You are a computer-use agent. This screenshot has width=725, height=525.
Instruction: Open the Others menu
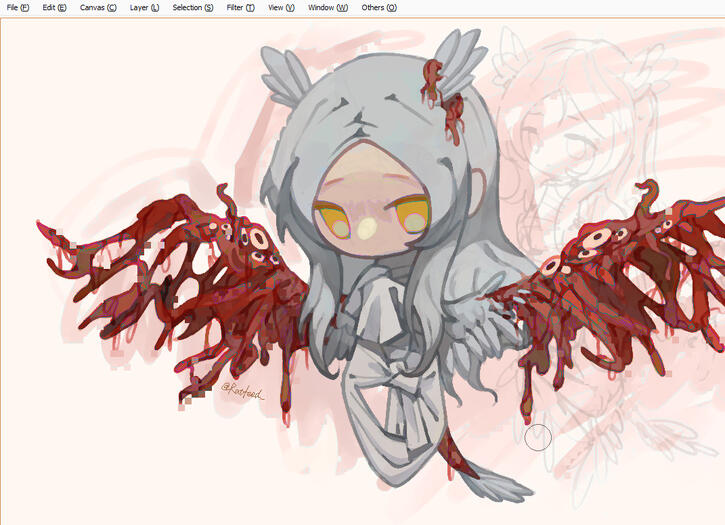pos(378,7)
